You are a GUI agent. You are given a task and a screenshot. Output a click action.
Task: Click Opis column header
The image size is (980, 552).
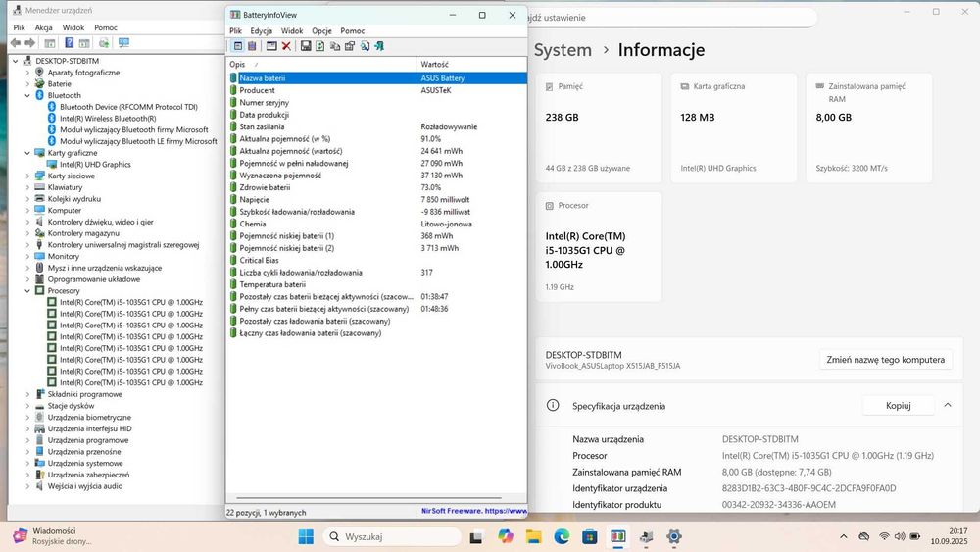coord(321,65)
